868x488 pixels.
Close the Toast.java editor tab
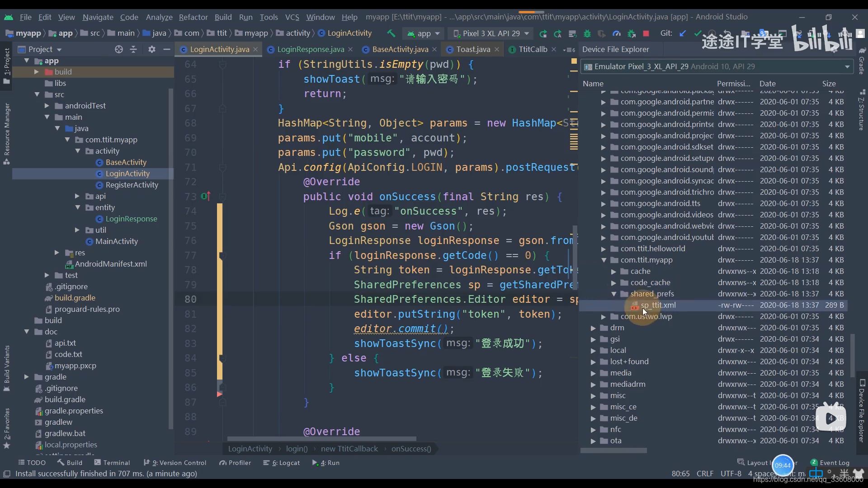point(497,49)
